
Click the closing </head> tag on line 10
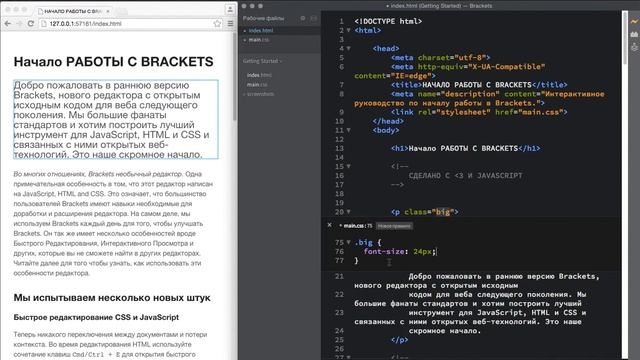(x=388, y=121)
